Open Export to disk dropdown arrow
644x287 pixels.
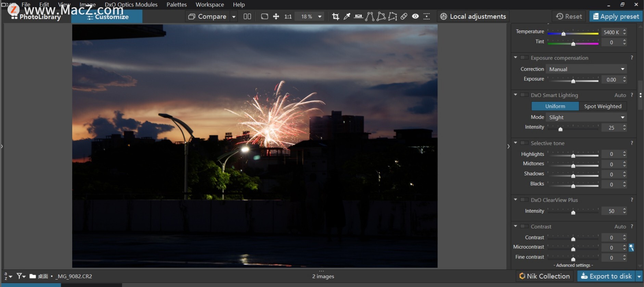[639, 276]
